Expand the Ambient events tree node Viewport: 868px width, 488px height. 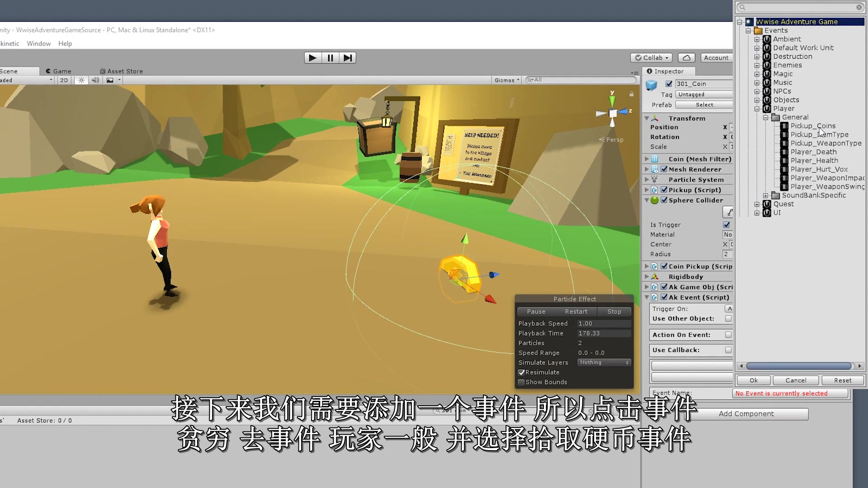[757, 39]
